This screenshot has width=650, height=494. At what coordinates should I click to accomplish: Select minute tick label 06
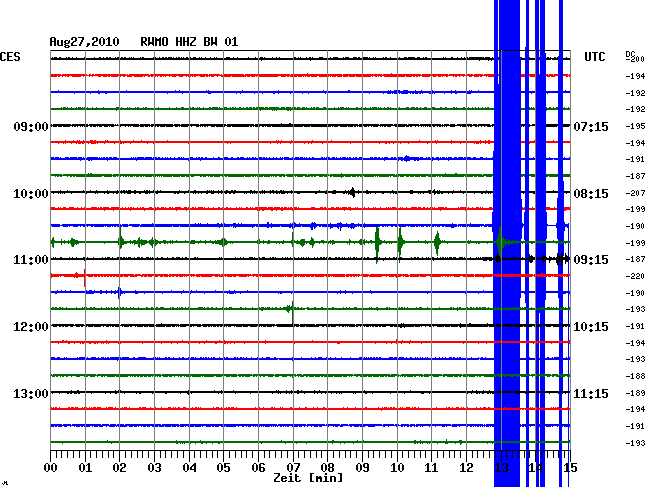click(259, 468)
